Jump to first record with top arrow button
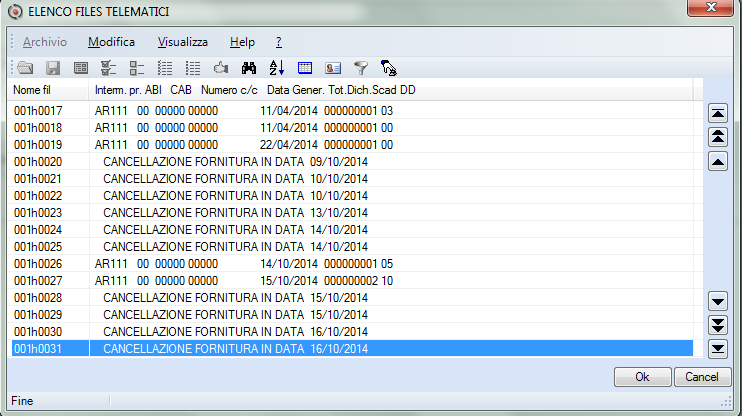Screen dimensions: 742x416 pos(718,114)
